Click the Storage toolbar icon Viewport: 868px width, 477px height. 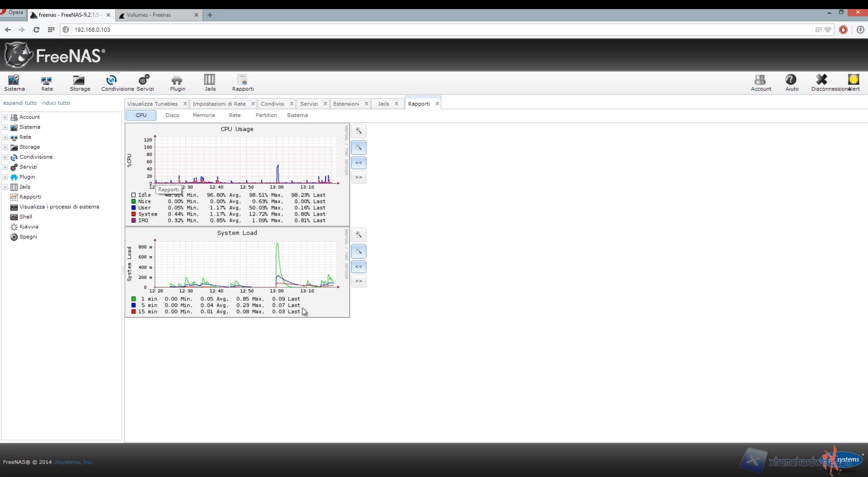[x=79, y=83]
